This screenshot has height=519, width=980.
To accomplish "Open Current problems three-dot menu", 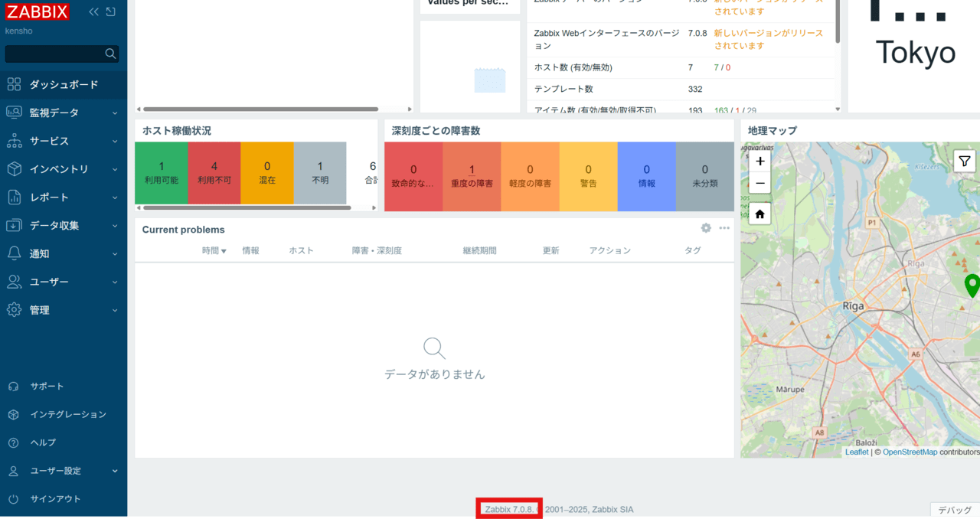I will pyautogui.click(x=724, y=228).
